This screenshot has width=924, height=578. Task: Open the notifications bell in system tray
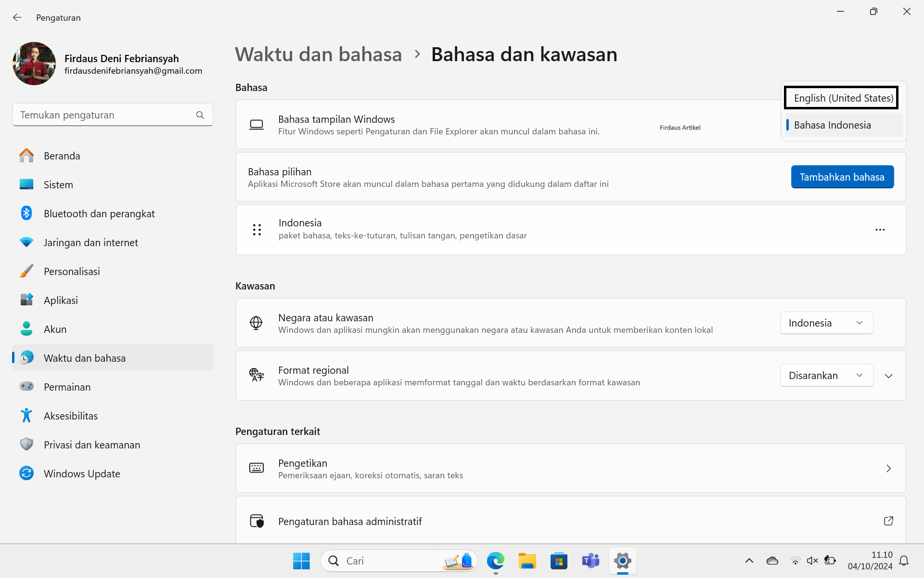pyautogui.click(x=904, y=561)
